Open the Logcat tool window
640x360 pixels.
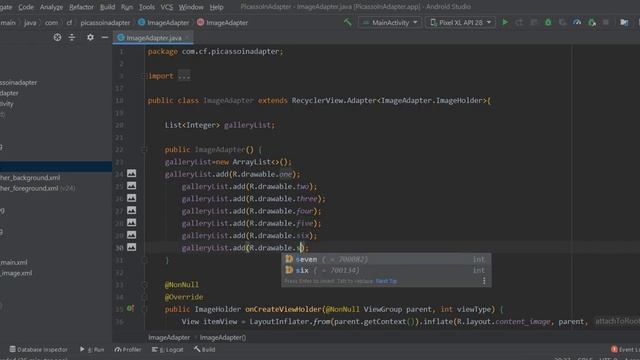pyautogui.click(x=167, y=349)
